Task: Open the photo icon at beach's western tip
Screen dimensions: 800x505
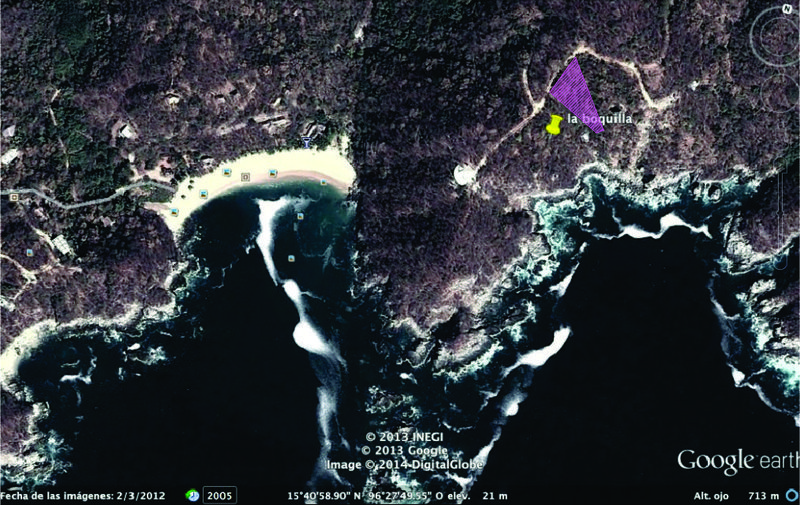Action: pos(175,211)
